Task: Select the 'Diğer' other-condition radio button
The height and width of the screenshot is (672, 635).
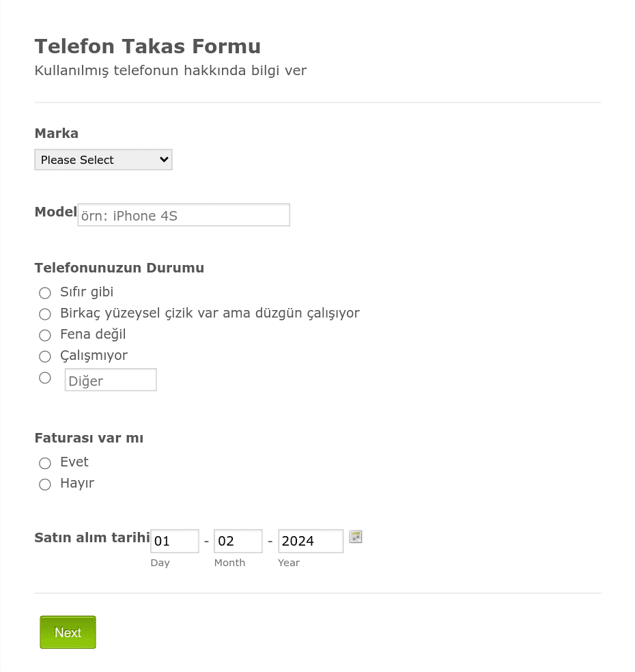Action: click(x=45, y=378)
